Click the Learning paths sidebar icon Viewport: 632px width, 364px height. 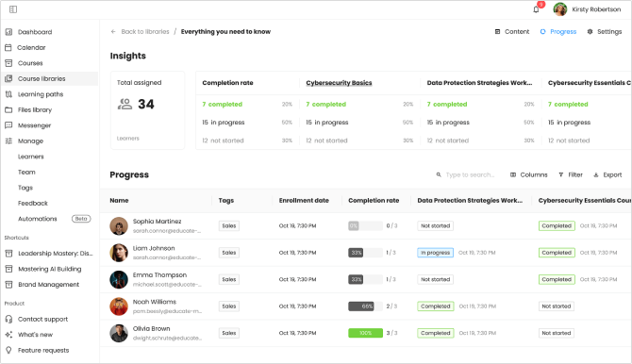click(8, 94)
